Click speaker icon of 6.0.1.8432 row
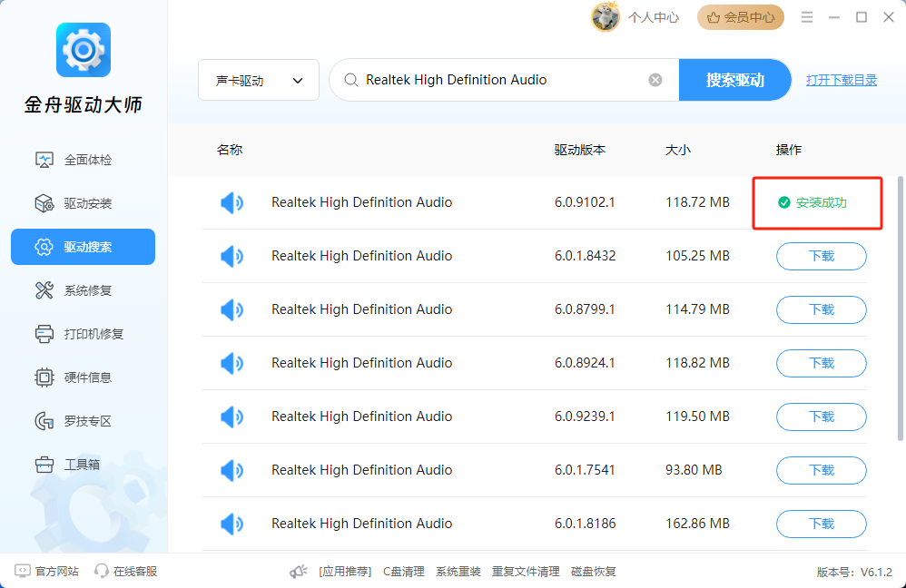The image size is (906, 588). 231,256
